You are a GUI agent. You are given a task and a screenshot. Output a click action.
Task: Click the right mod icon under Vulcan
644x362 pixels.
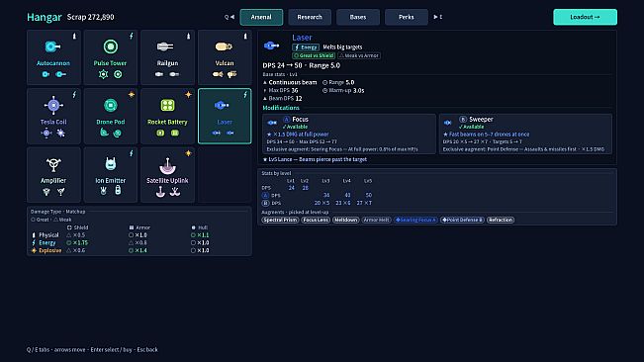click(232, 74)
